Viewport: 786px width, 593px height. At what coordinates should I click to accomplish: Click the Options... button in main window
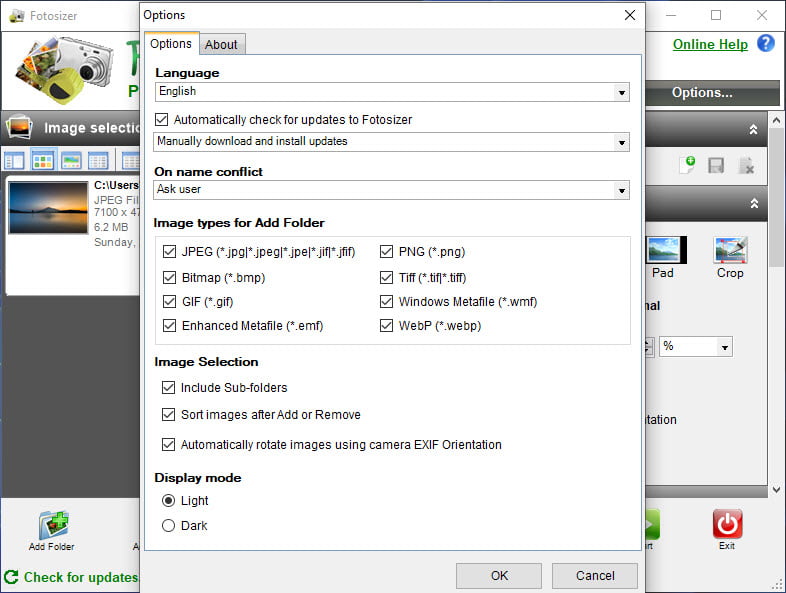click(x=712, y=93)
